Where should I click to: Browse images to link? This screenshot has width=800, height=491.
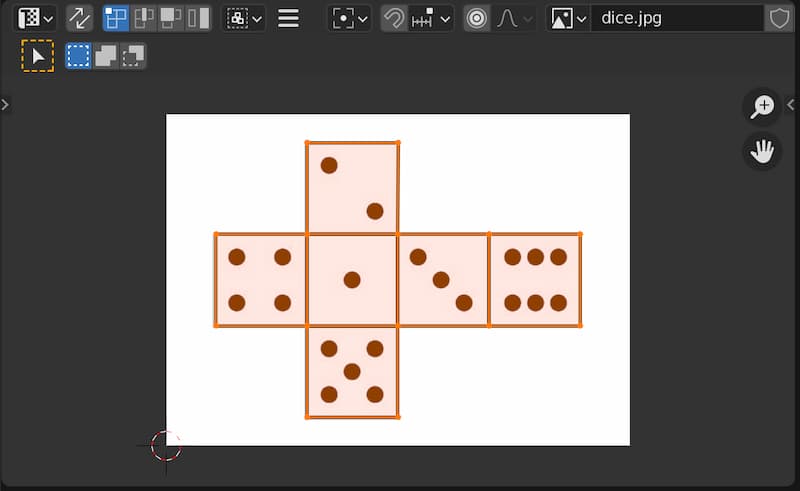[x=568, y=18]
